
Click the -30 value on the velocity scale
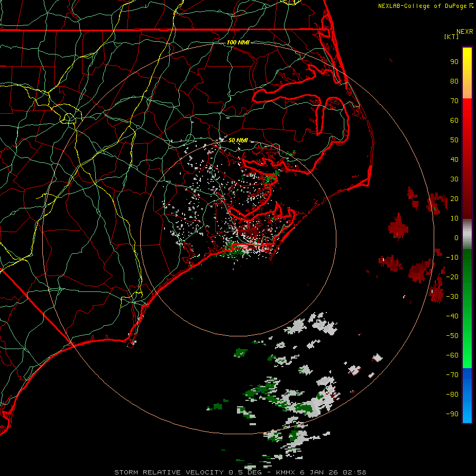click(x=452, y=297)
